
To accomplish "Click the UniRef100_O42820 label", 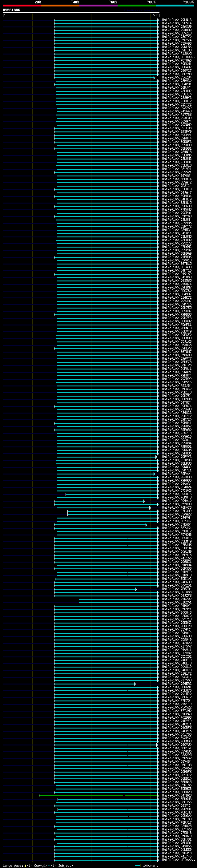I will (177, 643).
